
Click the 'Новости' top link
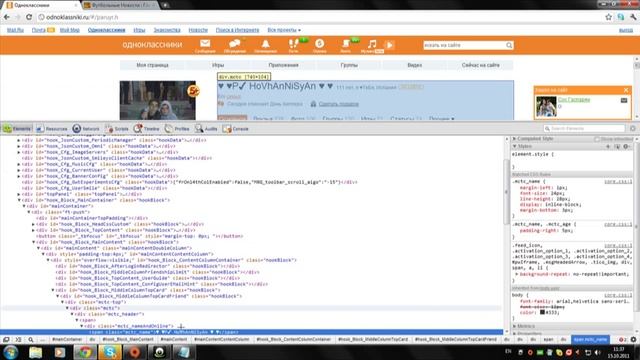tap(198, 30)
